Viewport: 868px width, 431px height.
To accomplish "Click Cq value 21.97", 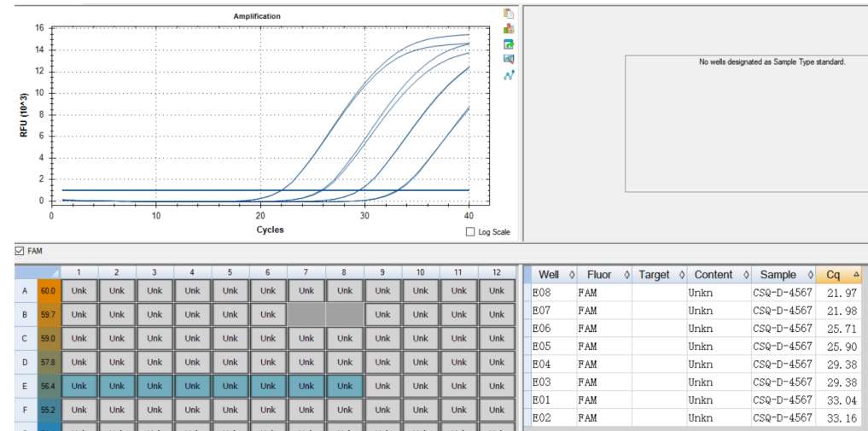I will 843,294.
